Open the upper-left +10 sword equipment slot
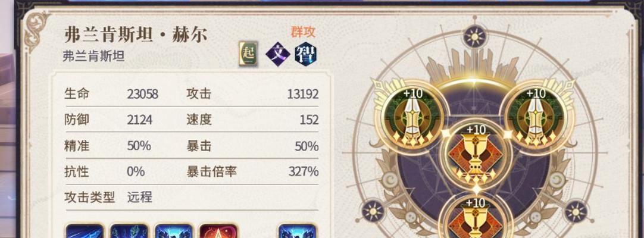This screenshot has width=644, height=238. pos(412,117)
